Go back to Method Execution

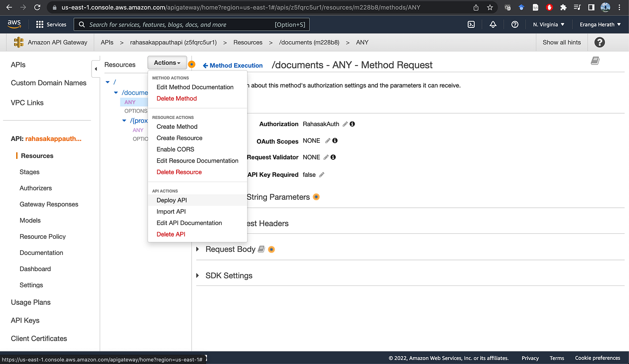[x=233, y=66]
